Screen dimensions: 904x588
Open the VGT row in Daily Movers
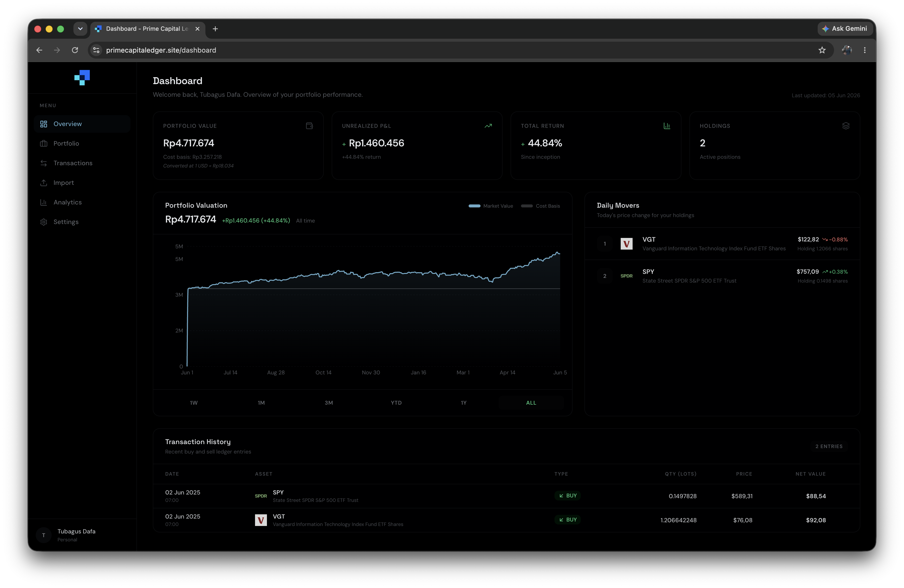[x=722, y=244]
